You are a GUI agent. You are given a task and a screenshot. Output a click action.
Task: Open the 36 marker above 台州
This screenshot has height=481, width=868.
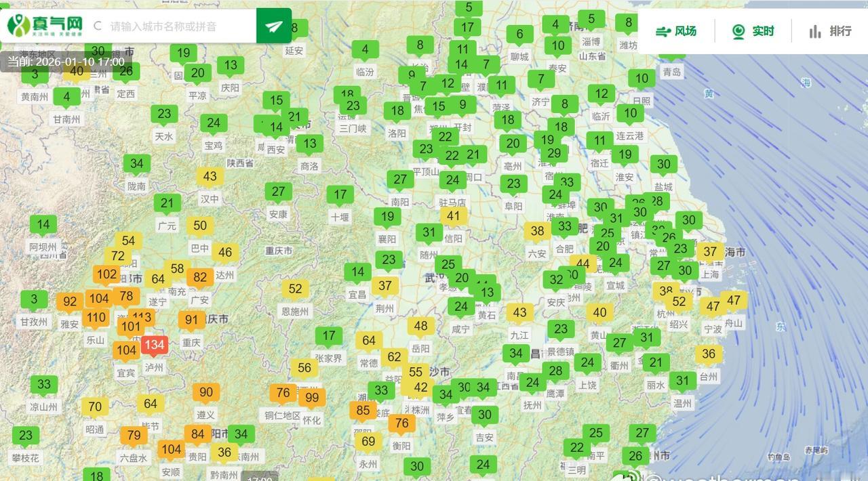(x=709, y=355)
